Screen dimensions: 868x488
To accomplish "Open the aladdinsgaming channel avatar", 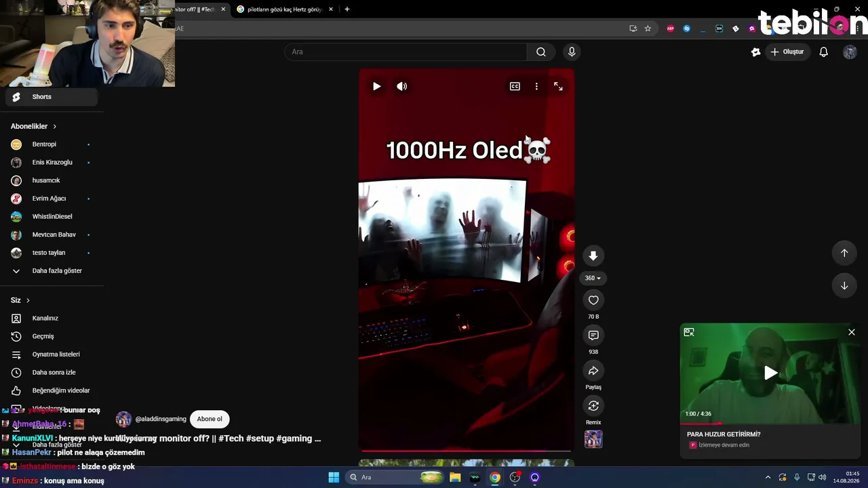I will coord(123,419).
